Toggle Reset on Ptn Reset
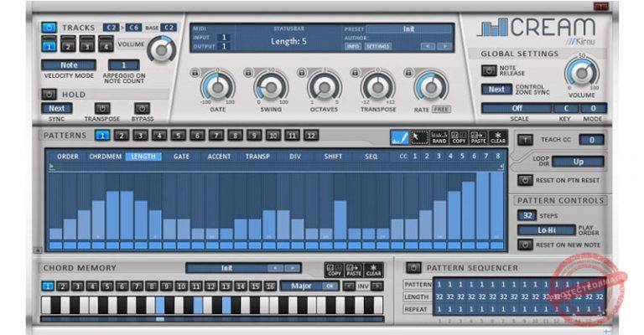This screenshot has width=644, height=335. pyautogui.click(x=525, y=180)
